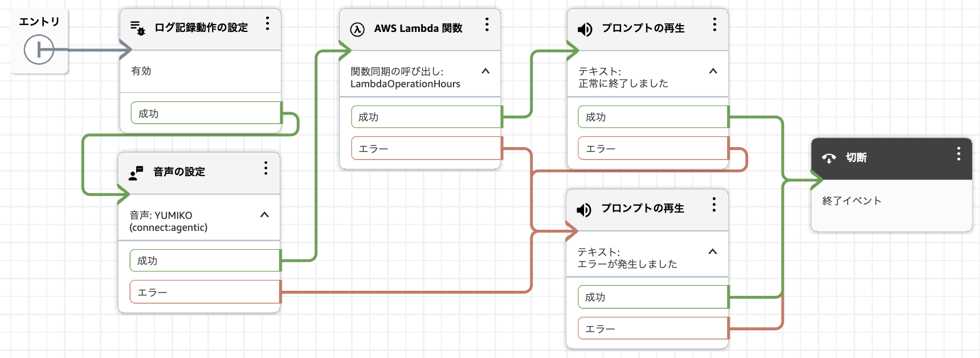Collapse the Lambda function details chevron
This screenshot has width=980, height=358.
coord(485,71)
